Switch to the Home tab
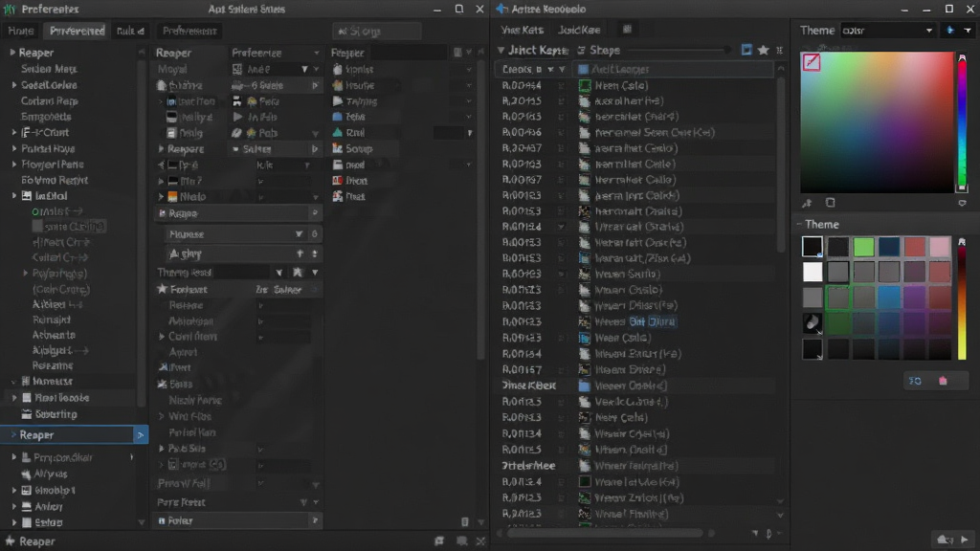 (x=21, y=31)
